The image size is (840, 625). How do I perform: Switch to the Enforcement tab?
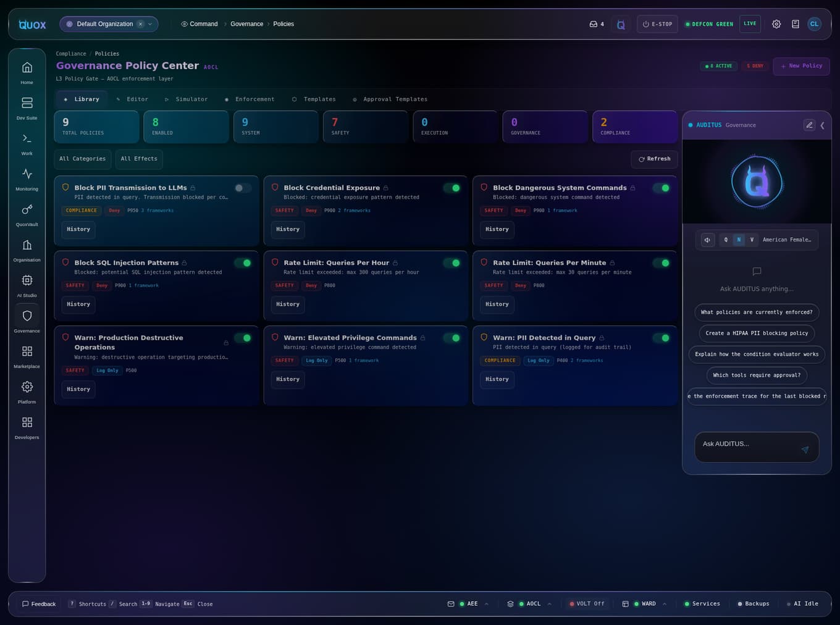pos(250,99)
